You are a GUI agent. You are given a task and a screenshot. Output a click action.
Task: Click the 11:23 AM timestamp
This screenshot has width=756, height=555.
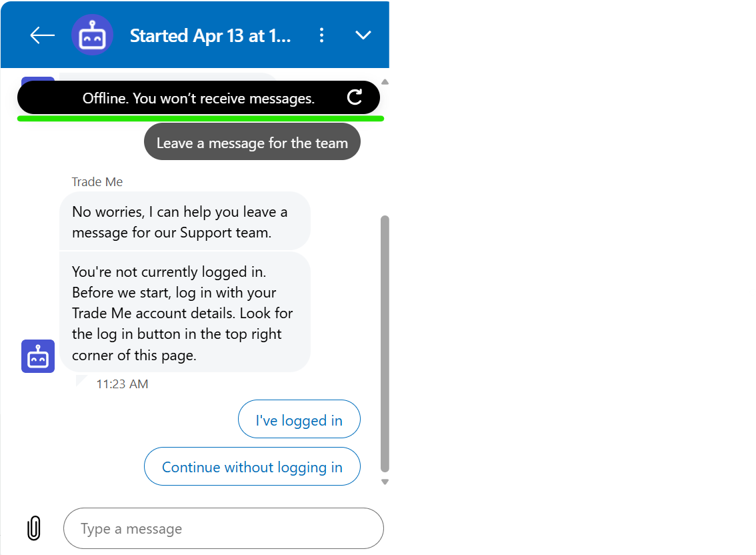(122, 384)
